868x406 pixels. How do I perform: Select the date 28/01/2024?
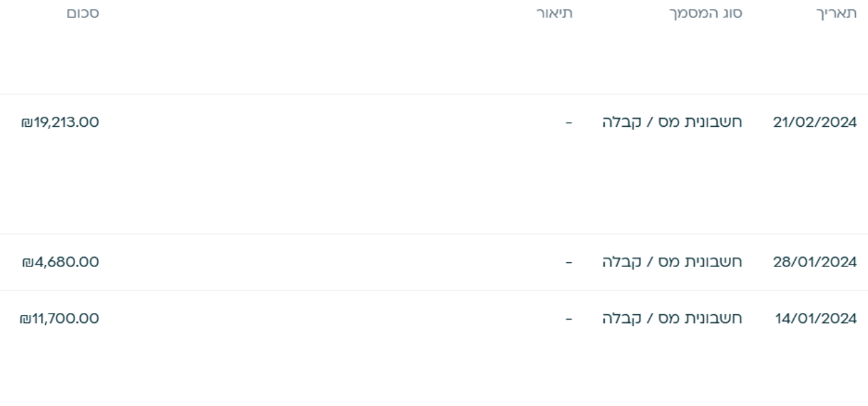pos(815,262)
